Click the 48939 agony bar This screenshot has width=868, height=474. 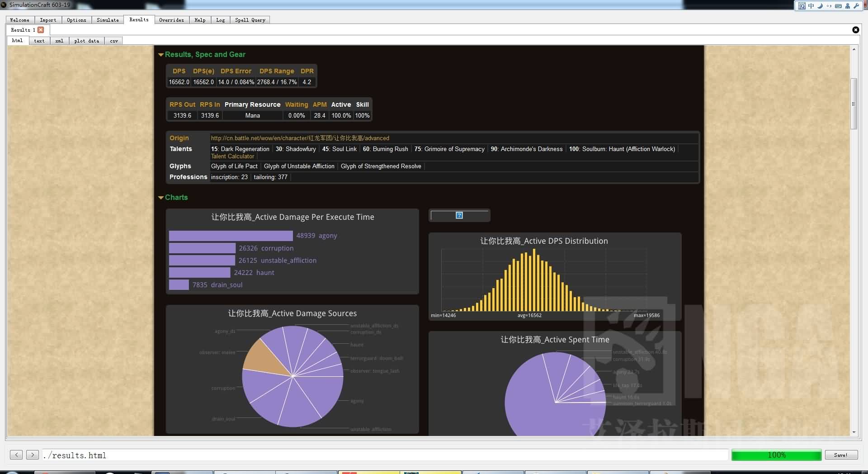[231, 236]
